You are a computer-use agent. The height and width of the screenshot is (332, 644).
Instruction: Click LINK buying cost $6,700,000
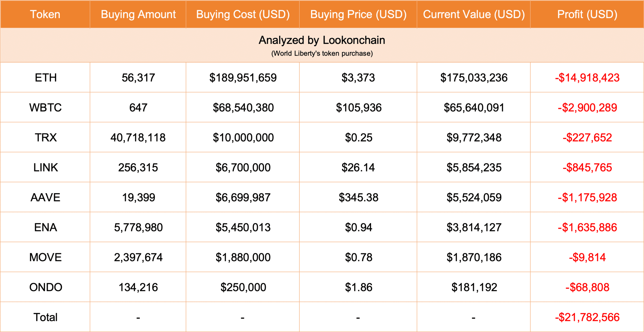[243, 168]
